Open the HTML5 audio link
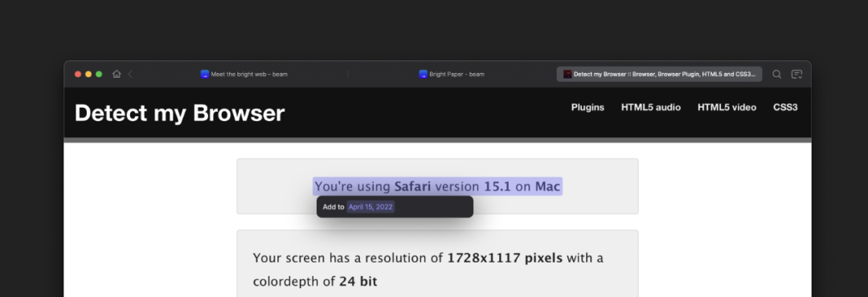 [x=651, y=108]
